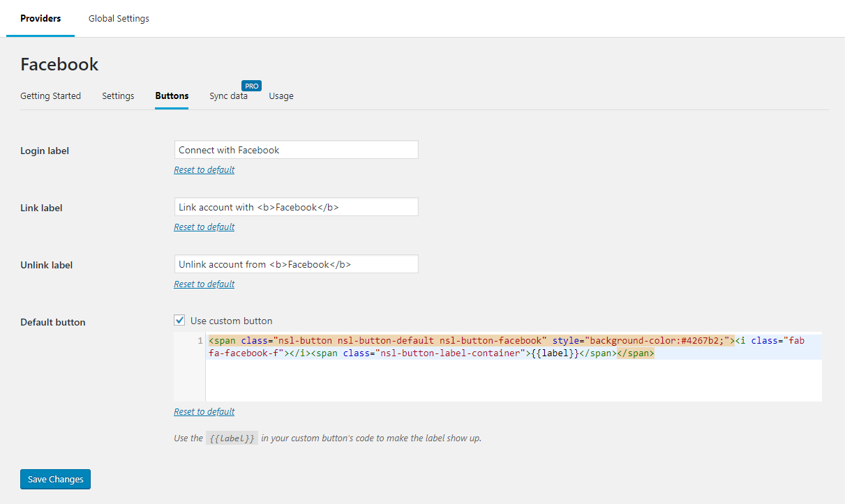Toggle the Use custom button checkbox

(179, 321)
